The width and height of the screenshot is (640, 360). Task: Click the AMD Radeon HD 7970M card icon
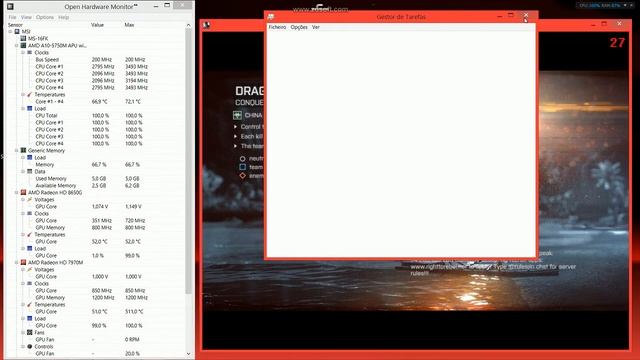pyautogui.click(x=23, y=262)
